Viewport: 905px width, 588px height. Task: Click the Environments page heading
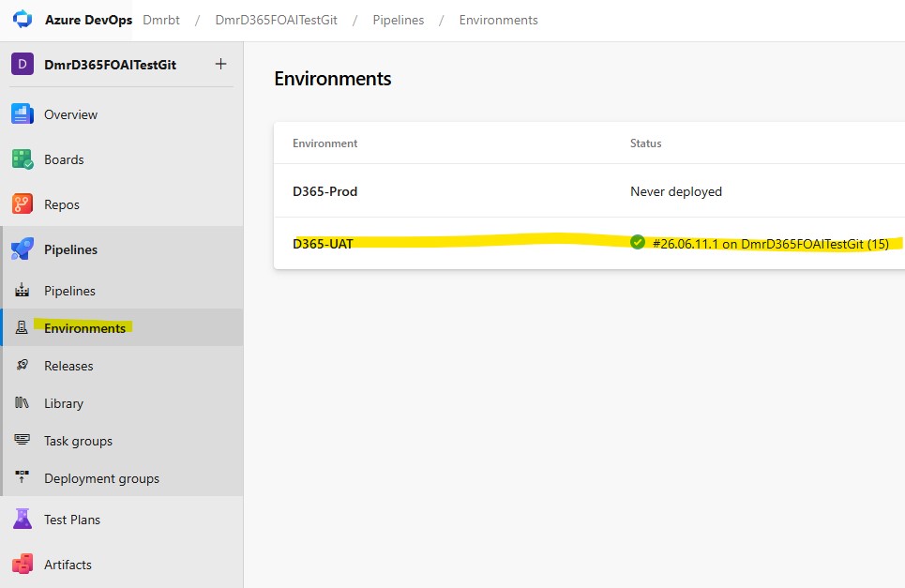click(x=332, y=79)
